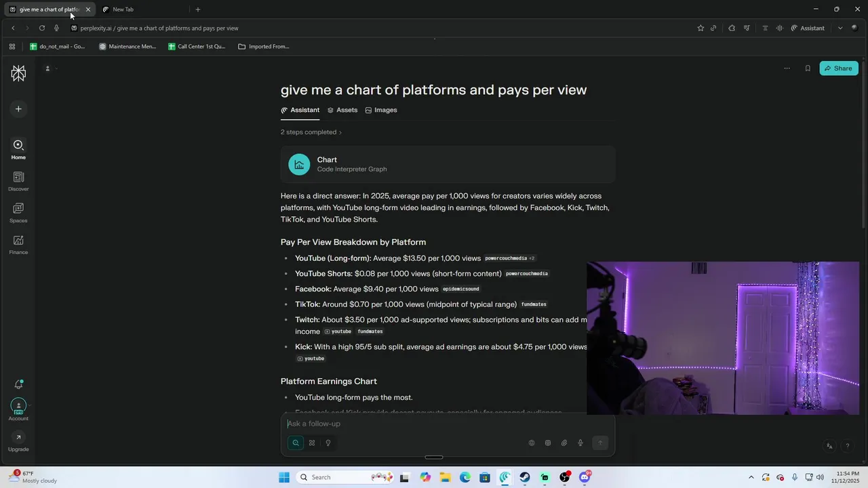Open the browser profile avatar
This screenshot has width=868, height=488.
coord(854,28)
